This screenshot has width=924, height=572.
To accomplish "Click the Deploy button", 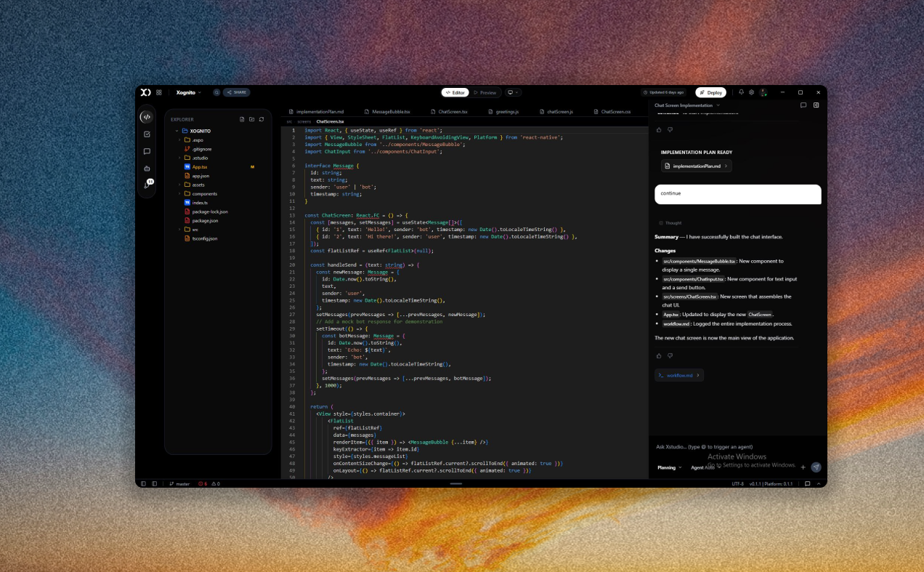I will (x=710, y=92).
